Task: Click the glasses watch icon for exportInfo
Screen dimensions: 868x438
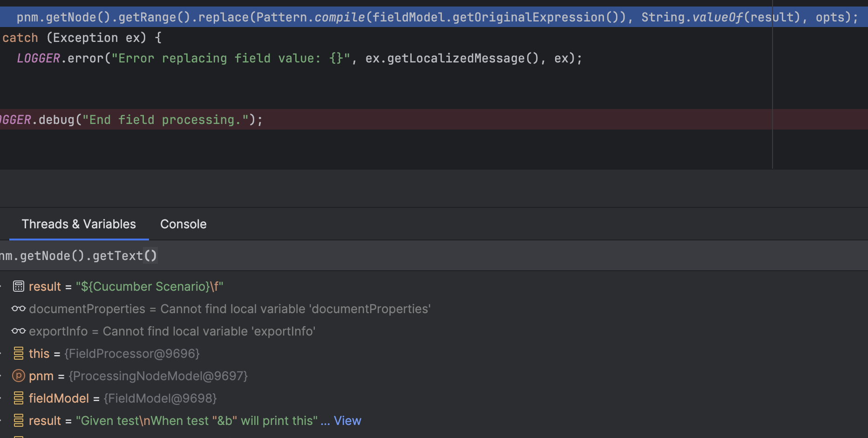Action: 19,331
